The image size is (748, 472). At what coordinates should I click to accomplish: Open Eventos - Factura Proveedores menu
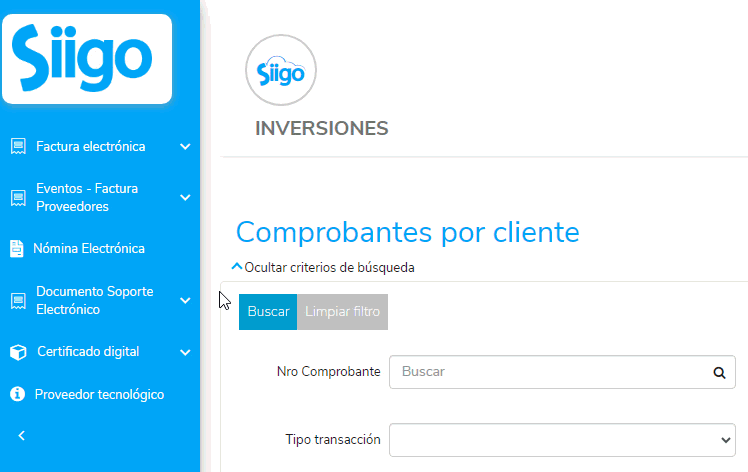click(x=87, y=198)
